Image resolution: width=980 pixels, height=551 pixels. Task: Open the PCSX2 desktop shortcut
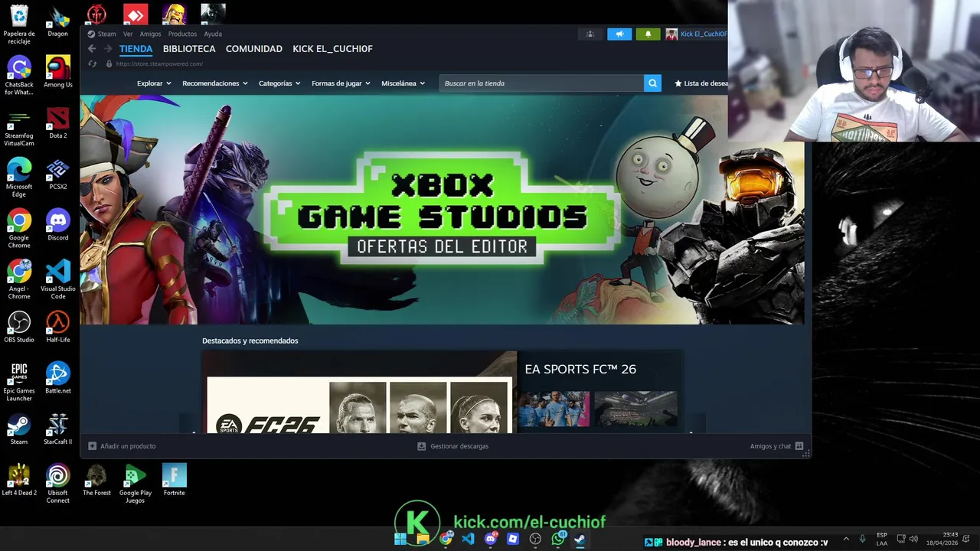(x=57, y=174)
